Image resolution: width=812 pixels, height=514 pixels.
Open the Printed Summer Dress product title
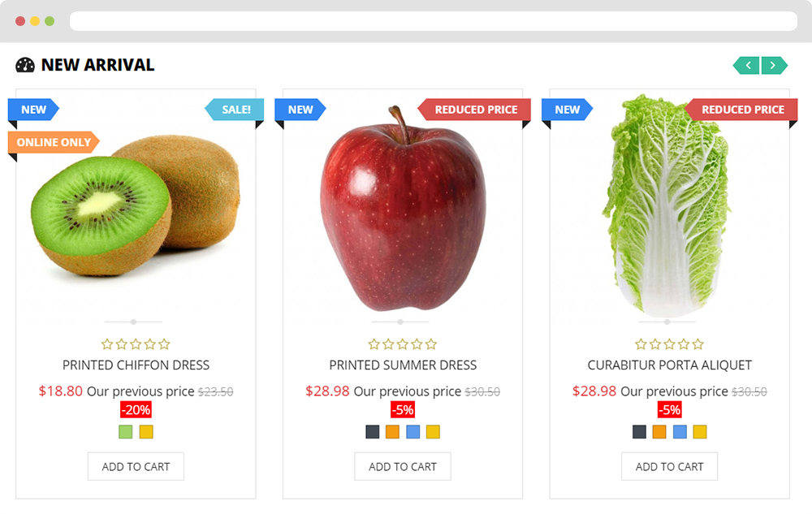click(403, 365)
